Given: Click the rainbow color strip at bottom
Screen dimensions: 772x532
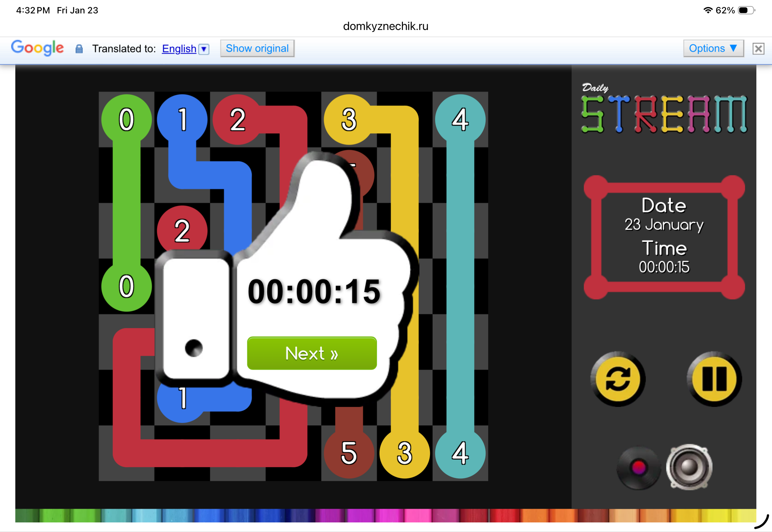Looking at the screenshot, I should point(386,515).
